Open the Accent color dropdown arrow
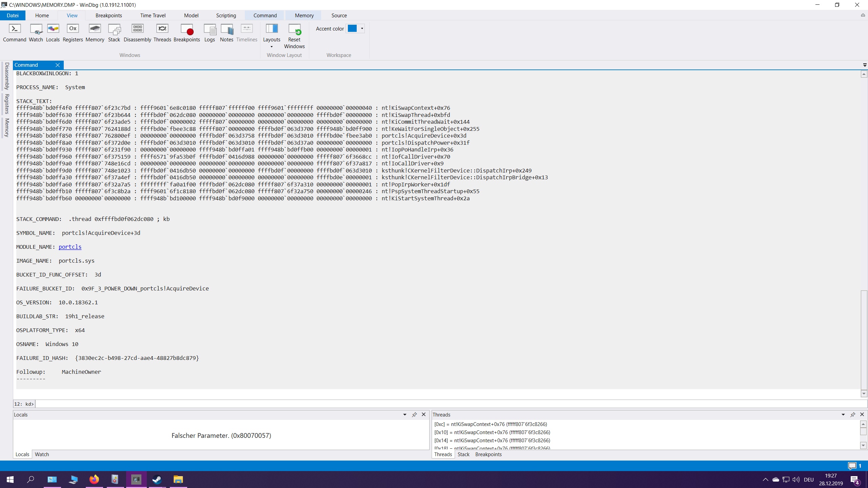The width and height of the screenshot is (868, 488). (x=362, y=28)
